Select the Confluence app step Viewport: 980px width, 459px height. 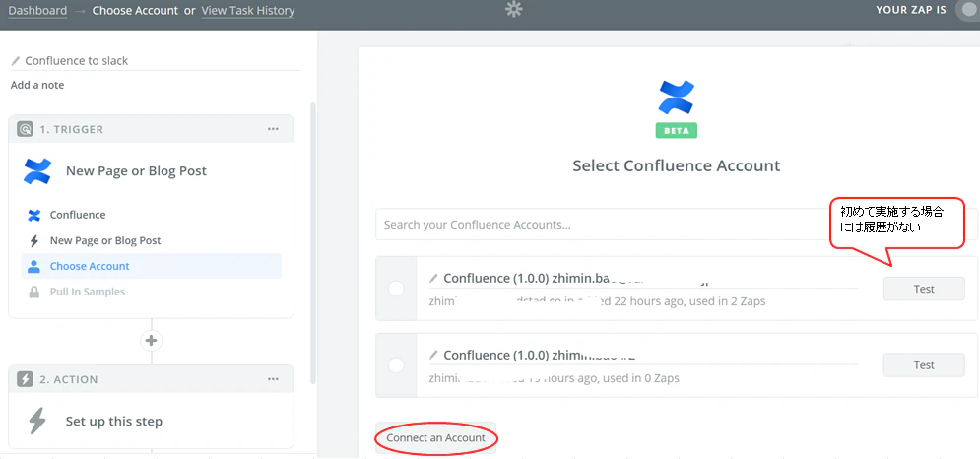[x=152, y=215]
